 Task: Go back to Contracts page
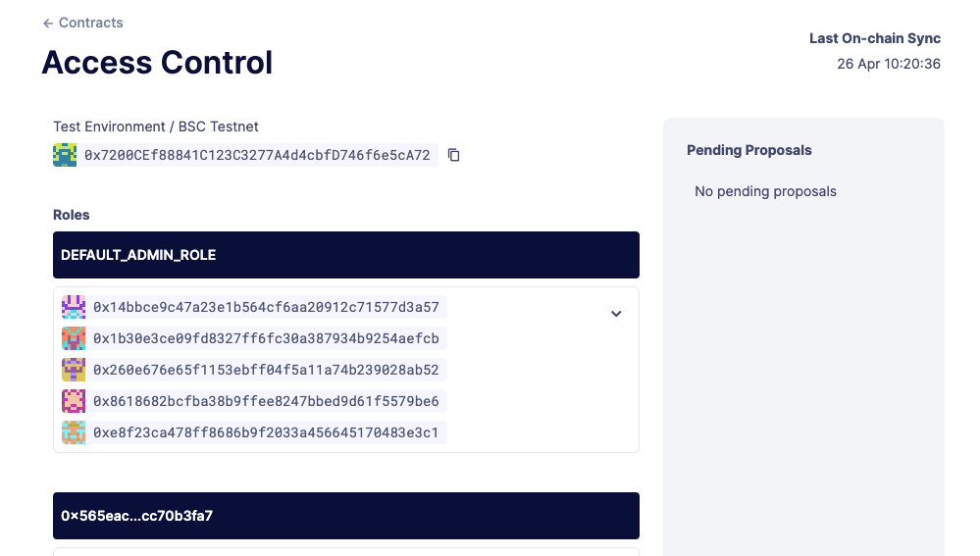pyautogui.click(x=90, y=23)
